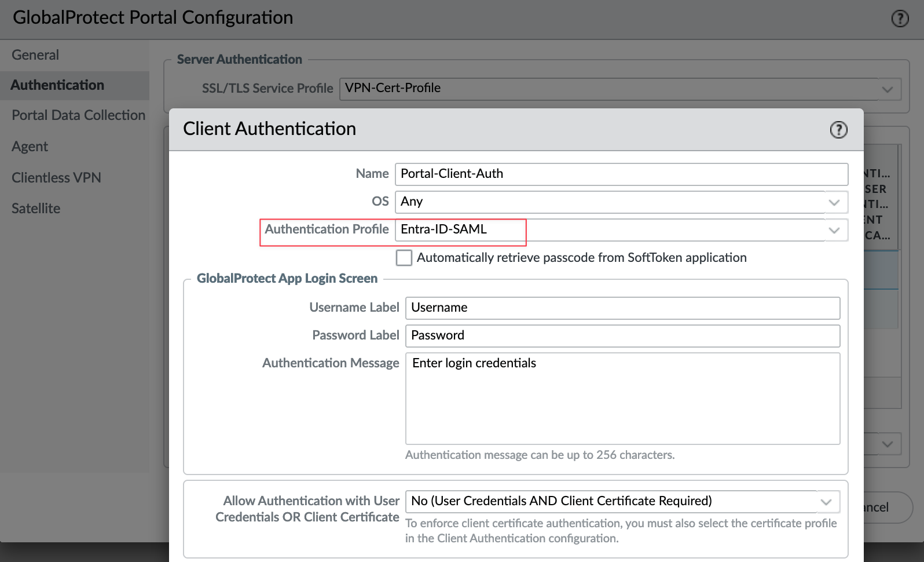
Task: Click the Password Label input field
Action: click(622, 336)
